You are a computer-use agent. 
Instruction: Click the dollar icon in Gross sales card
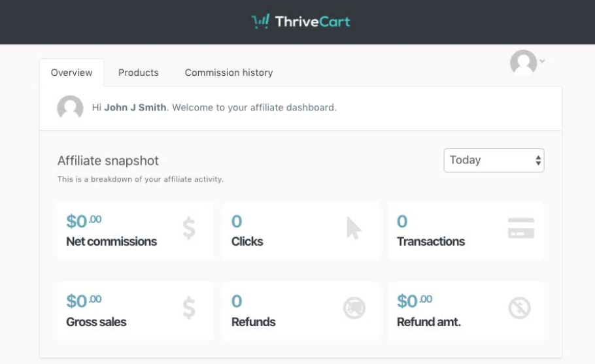point(189,308)
